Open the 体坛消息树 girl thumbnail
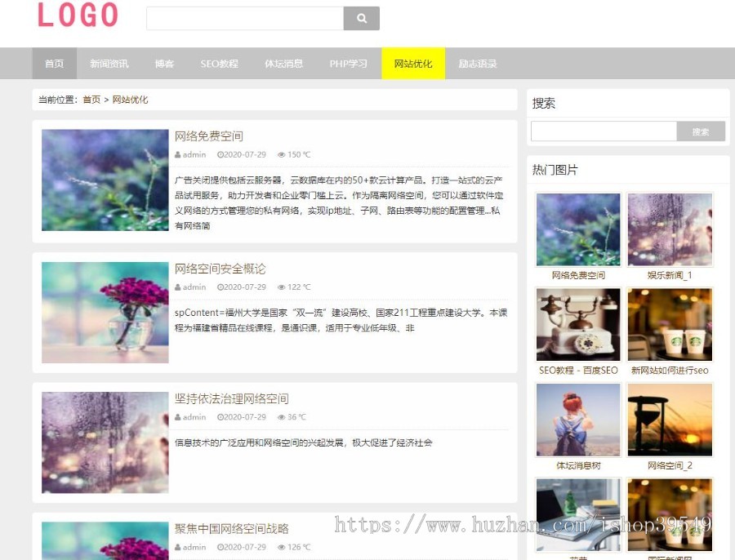The image size is (735, 560). [x=578, y=420]
